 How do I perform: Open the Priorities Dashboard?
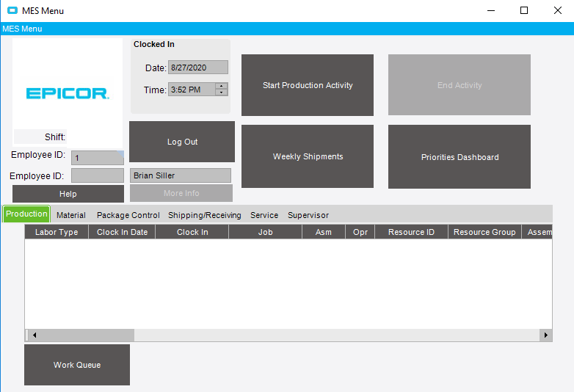(459, 156)
